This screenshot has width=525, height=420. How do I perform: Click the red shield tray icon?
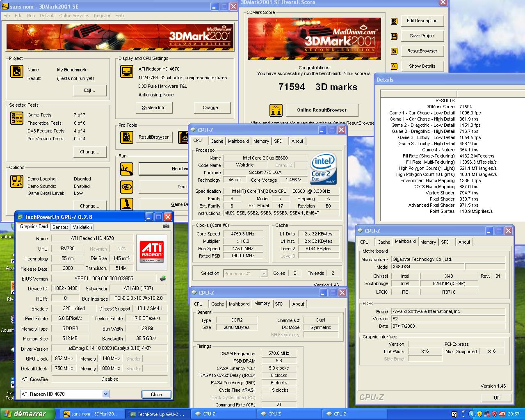point(494,414)
